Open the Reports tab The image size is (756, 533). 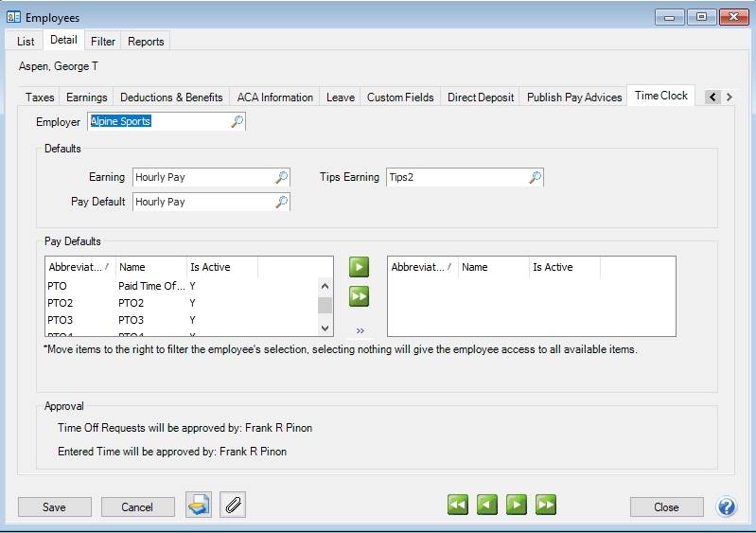click(146, 41)
